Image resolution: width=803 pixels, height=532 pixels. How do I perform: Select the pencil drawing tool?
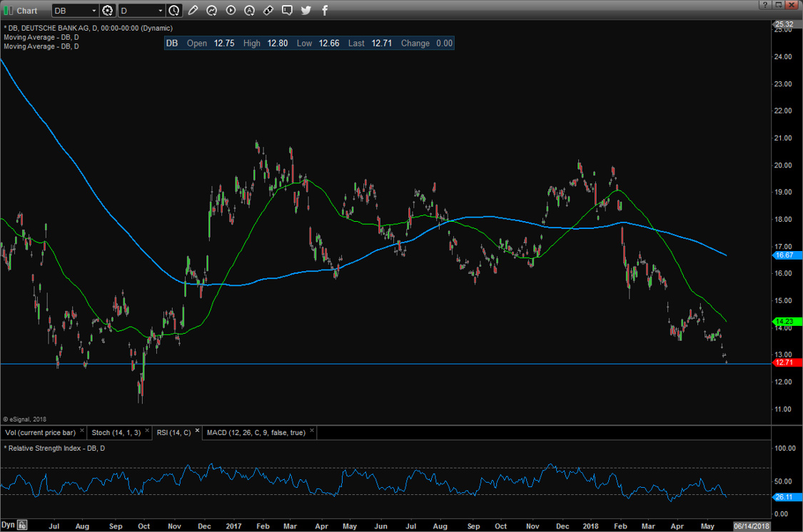click(193, 10)
